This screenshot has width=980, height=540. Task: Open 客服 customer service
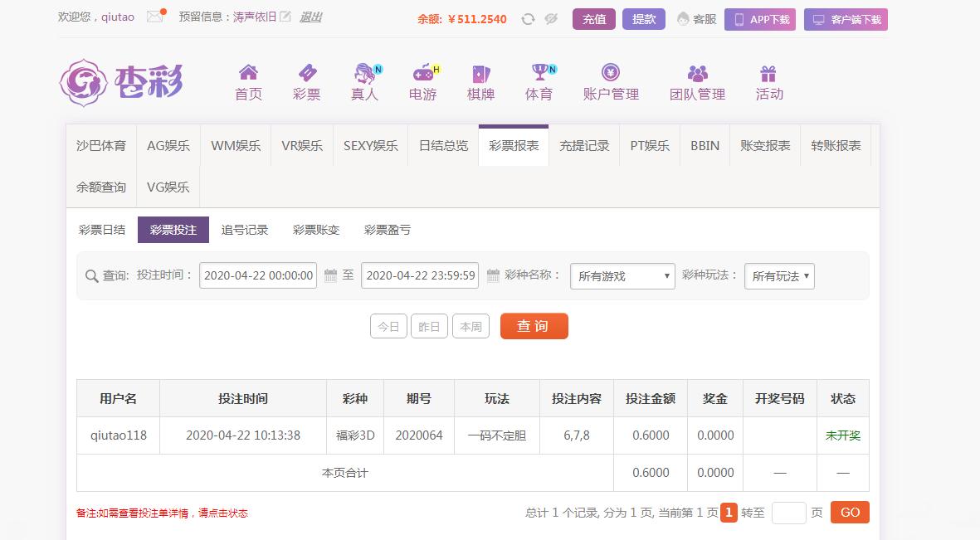click(x=696, y=19)
